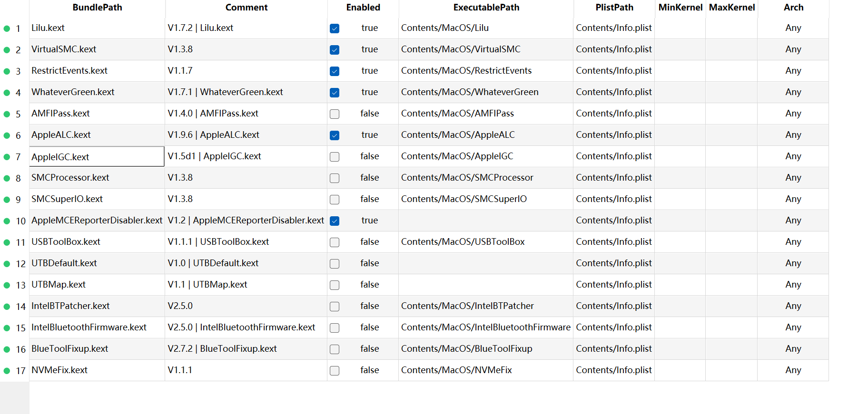Enable the NVMeFix.kext checkbox
This screenshot has width=868, height=414.
(x=335, y=371)
